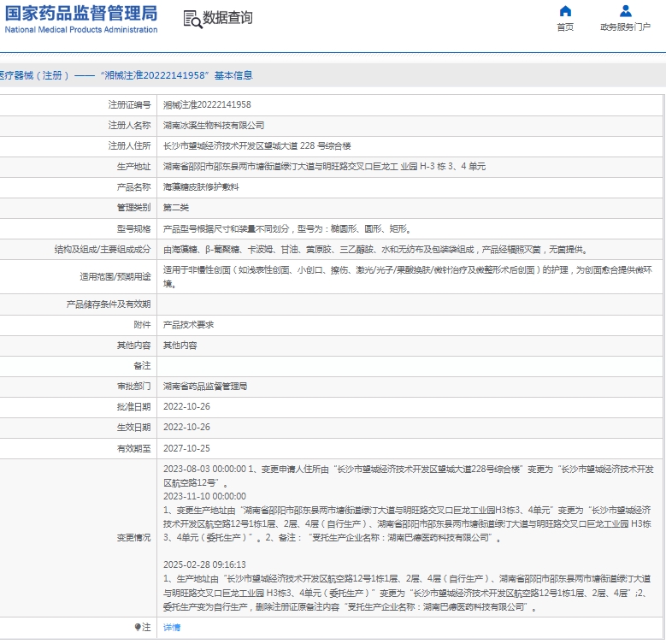Click the 国家药品监督管理局 logo
This screenshot has width=666, height=644.
coord(80,19)
